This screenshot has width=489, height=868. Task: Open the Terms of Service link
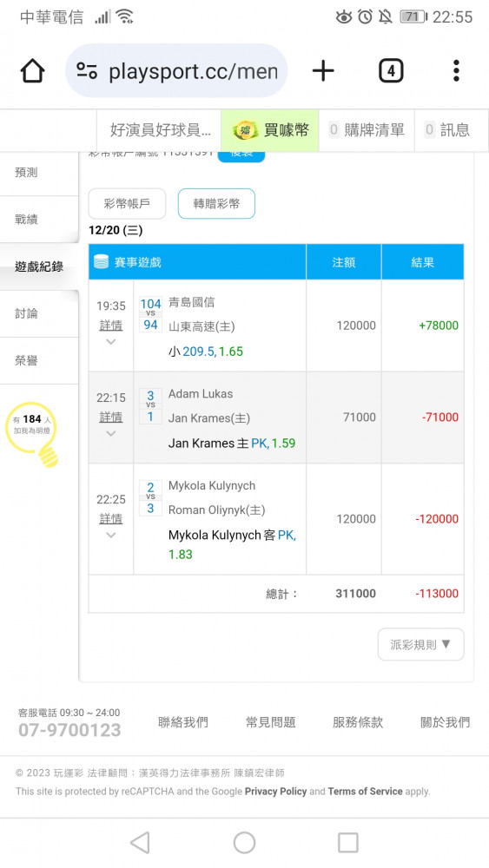[365, 791]
